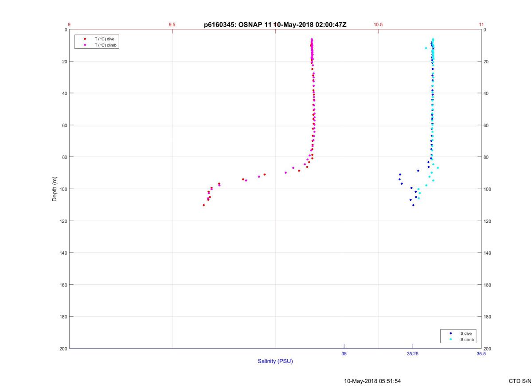Click the deepest blue salinity dive point

(413, 205)
